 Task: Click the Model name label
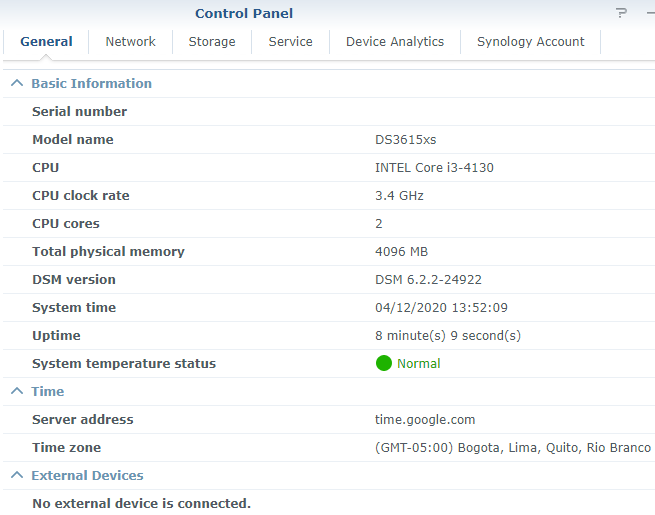[73, 140]
